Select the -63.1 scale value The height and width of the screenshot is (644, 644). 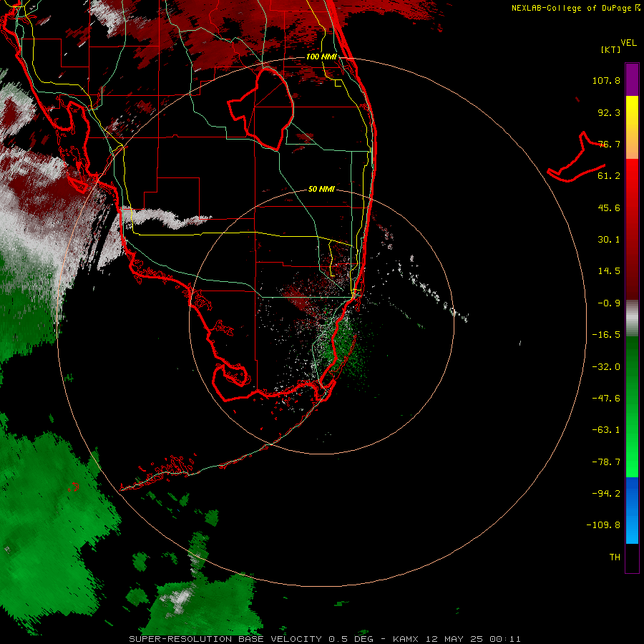[606, 430]
